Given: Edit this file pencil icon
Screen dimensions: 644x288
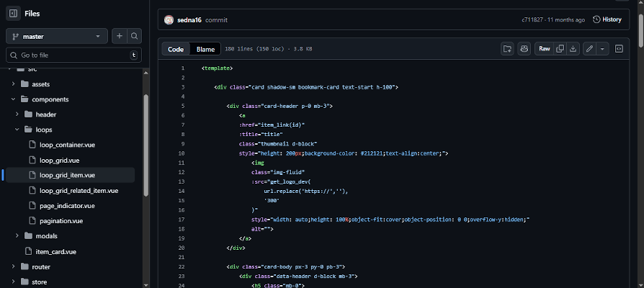Looking at the screenshot, I should 589,49.
